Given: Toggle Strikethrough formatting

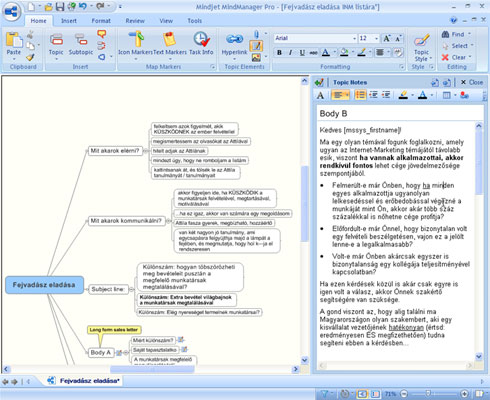Looking at the screenshot, I should point(313,52).
